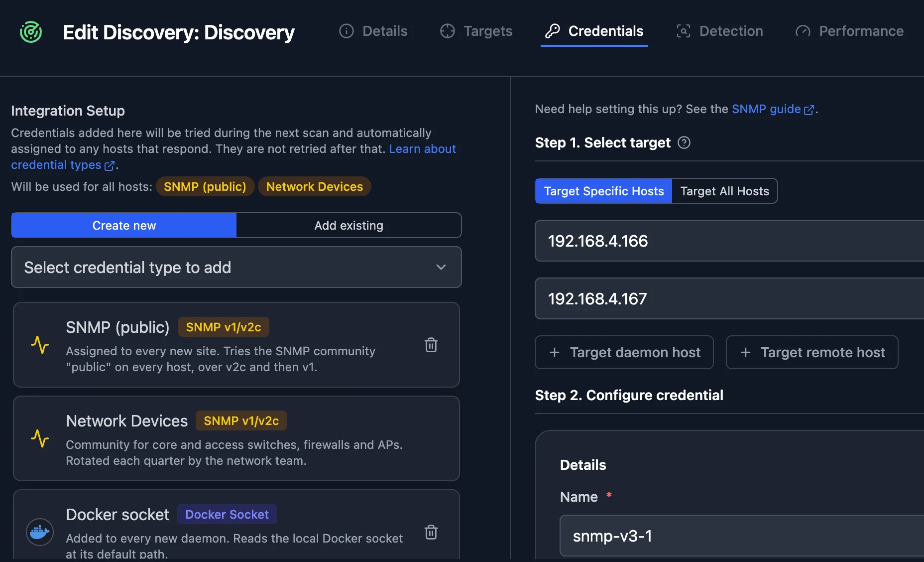Click the pulse icon on Network Devices card
Image resolution: width=924 pixels, height=562 pixels.
(40, 438)
